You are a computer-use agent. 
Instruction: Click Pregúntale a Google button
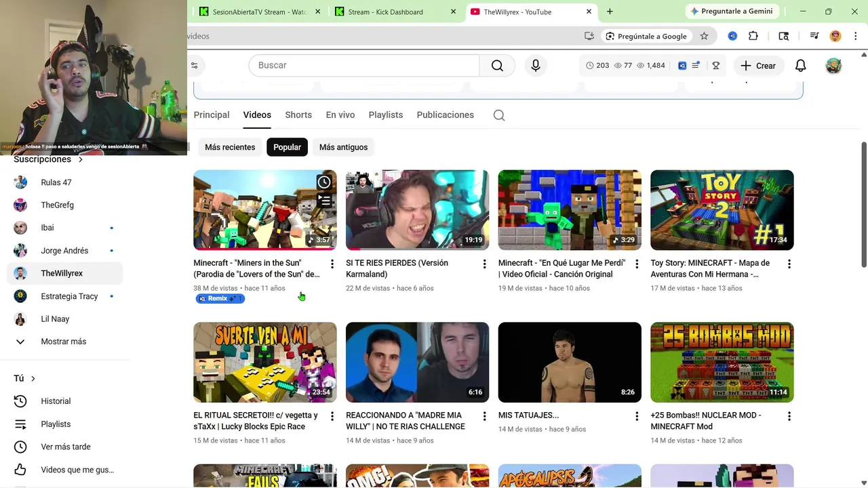coord(646,36)
